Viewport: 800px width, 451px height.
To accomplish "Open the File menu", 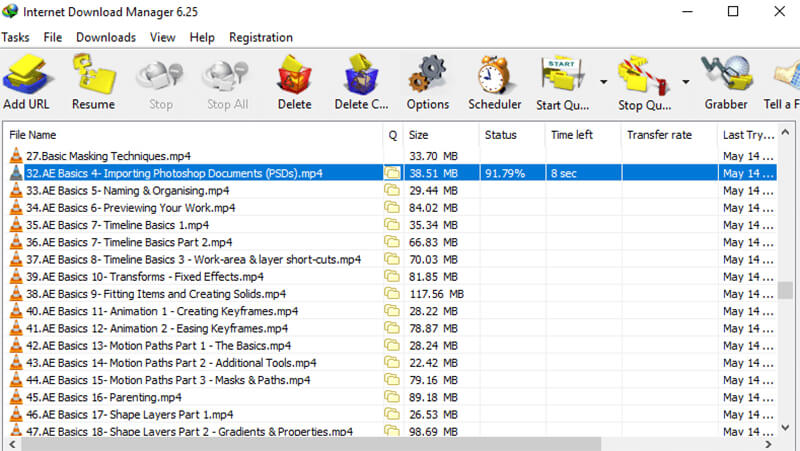I will [x=53, y=37].
